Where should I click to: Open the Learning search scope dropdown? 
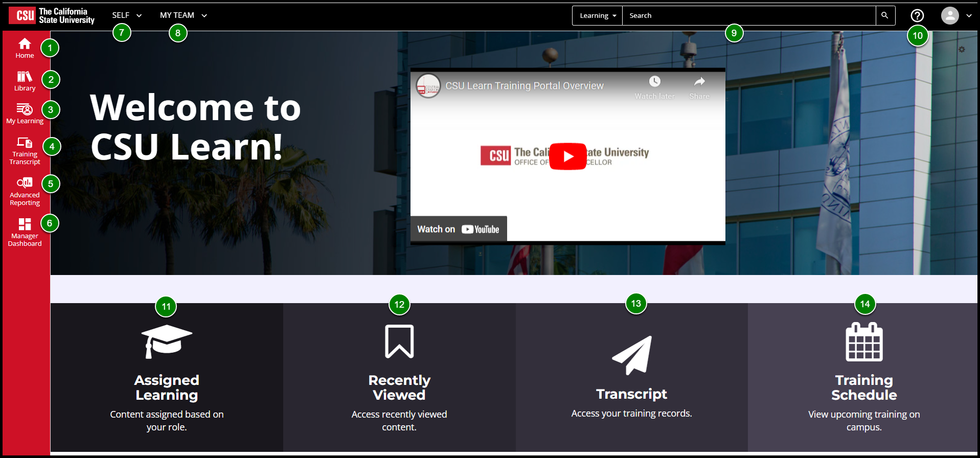pyautogui.click(x=598, y=16)
